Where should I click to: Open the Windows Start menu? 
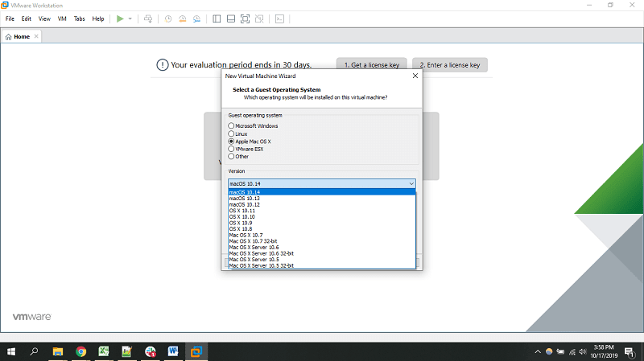[x=11, y=351]
